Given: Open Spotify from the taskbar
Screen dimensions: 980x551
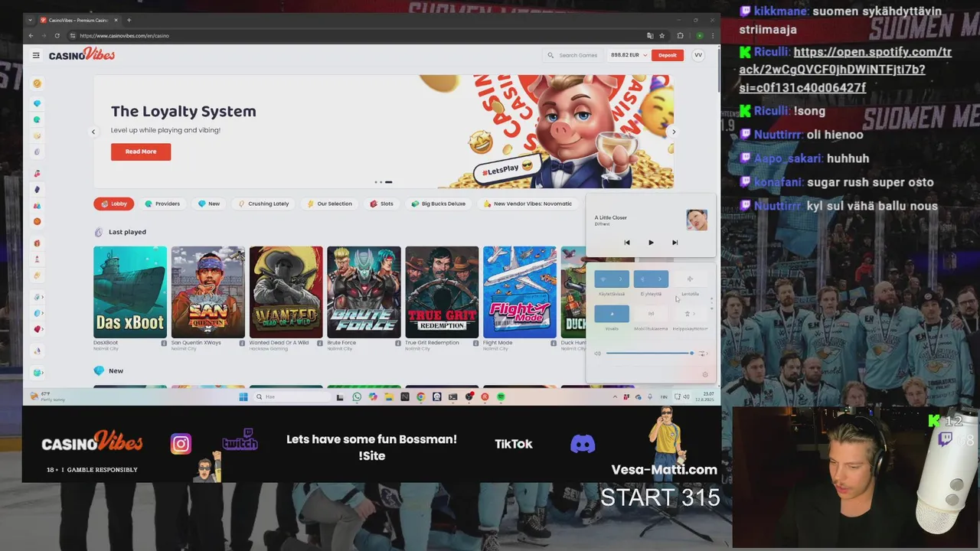Looking at the screenshot, I should click(x=501, y=396).
